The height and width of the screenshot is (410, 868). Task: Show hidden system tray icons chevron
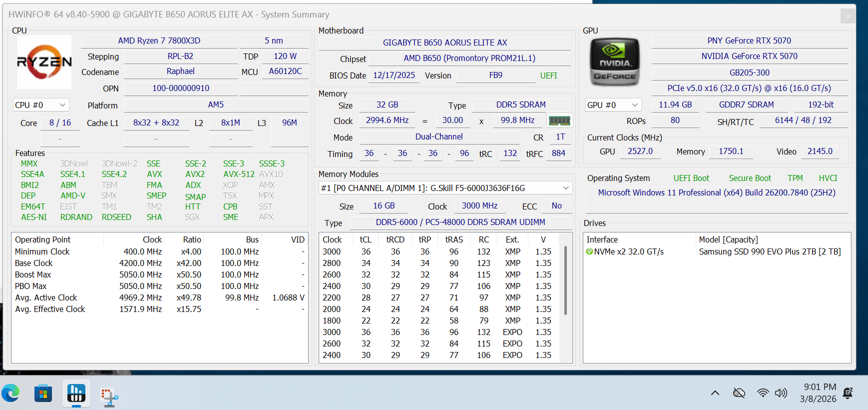coord(715,393)
